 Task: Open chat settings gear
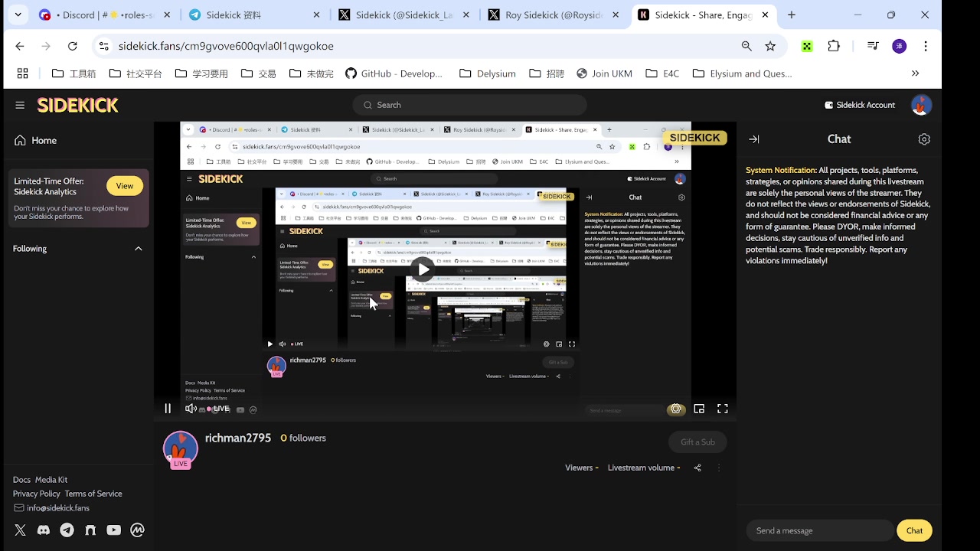click(924, 139)
